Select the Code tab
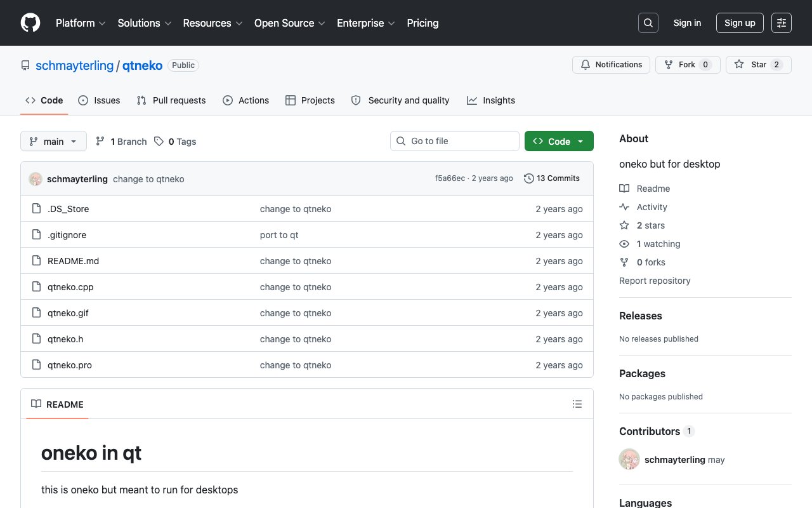Viewport: 812px width, 508px height. pyautogui.click(x=44, y=100)
